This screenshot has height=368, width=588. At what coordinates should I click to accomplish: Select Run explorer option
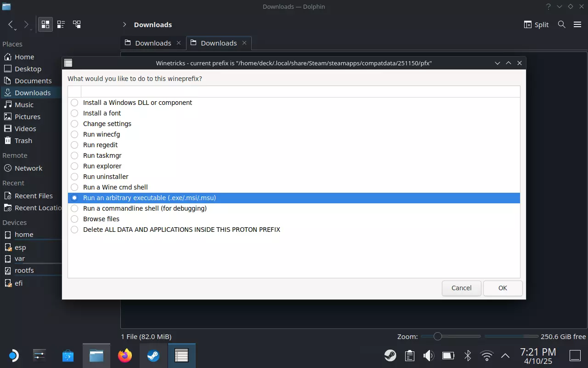click(x=294, y=166)
